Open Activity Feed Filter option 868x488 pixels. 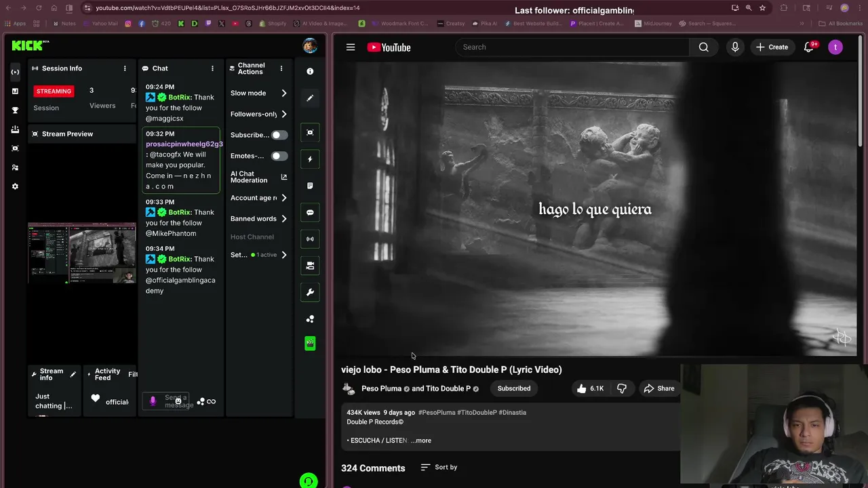pos(132,374)
